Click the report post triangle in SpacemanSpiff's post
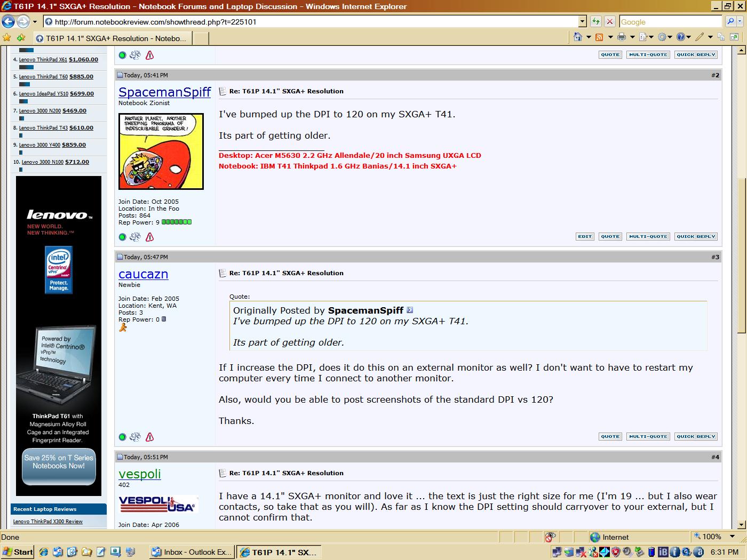This screenshot has width=747, height=560. tap(150, 237)
